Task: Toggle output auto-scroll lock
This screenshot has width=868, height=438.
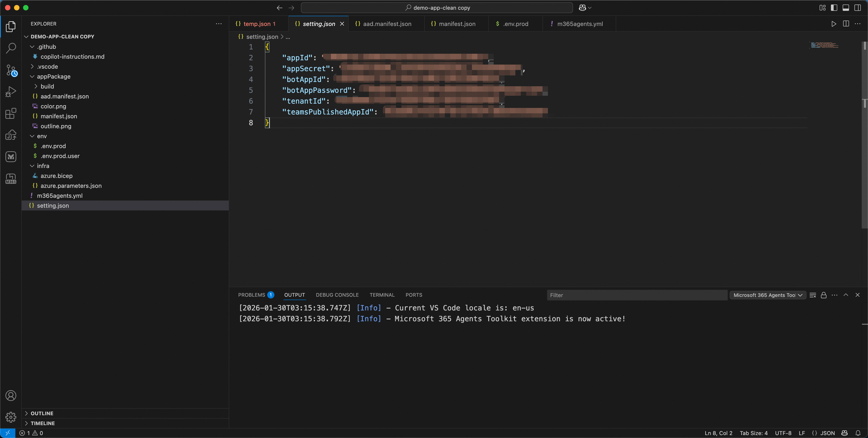Action: [823, 295]
